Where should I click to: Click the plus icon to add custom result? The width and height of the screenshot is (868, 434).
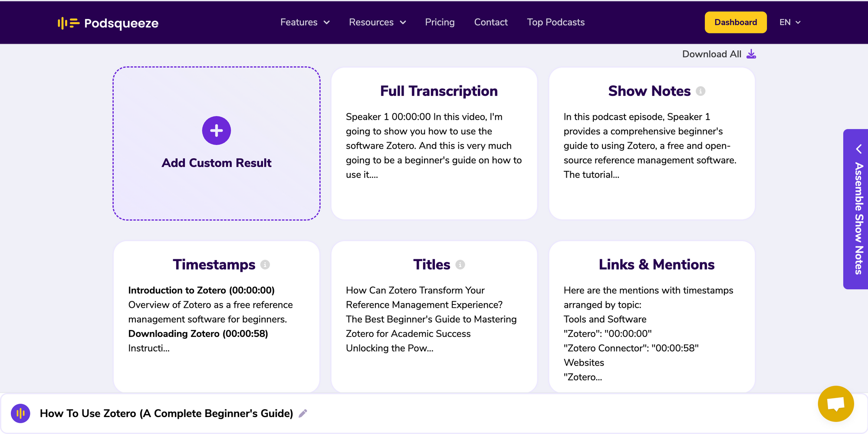[x=217, y=131]
